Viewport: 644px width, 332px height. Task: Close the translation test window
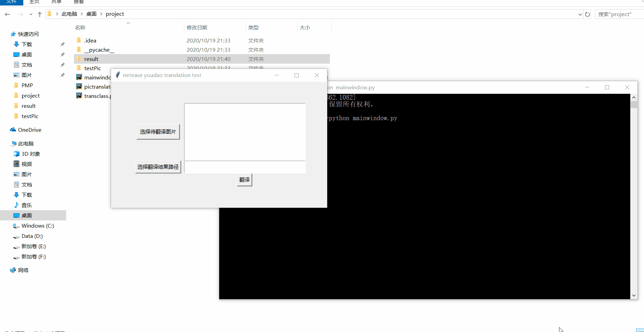317,75
